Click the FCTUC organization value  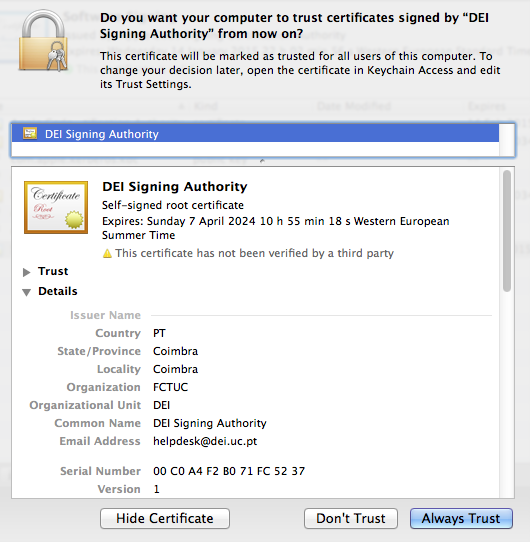170,387
